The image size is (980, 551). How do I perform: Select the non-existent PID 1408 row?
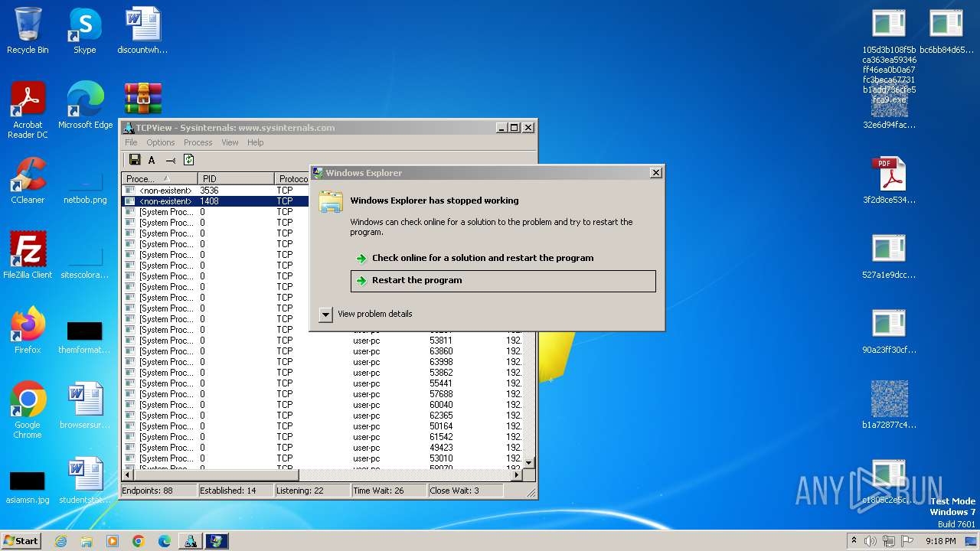pos(216,201)
